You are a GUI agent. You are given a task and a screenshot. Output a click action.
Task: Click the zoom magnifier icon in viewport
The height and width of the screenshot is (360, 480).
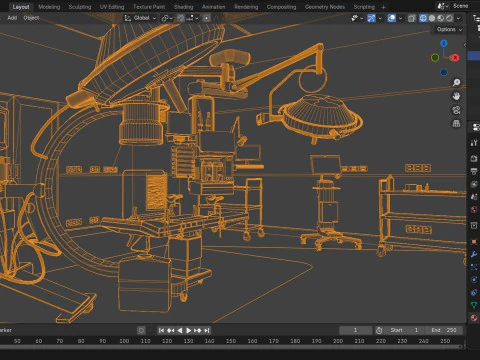coord(456,82)
